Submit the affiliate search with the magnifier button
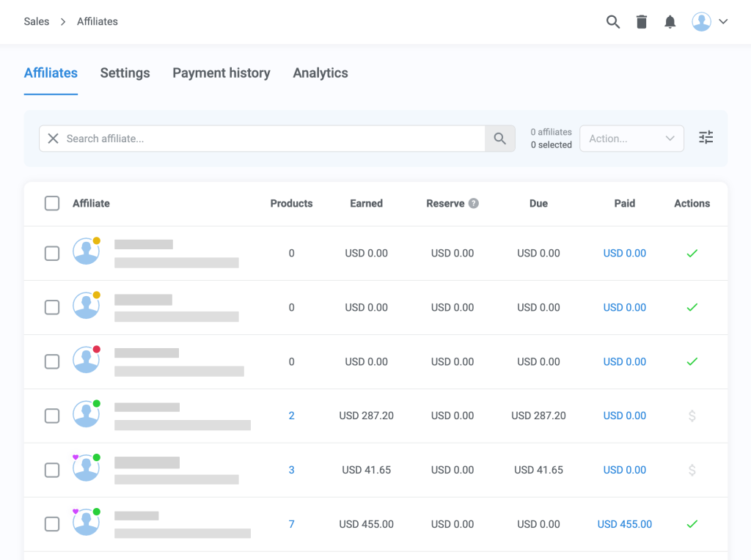Viewport: 751px width, 560px height. click(x=500, y=138)
